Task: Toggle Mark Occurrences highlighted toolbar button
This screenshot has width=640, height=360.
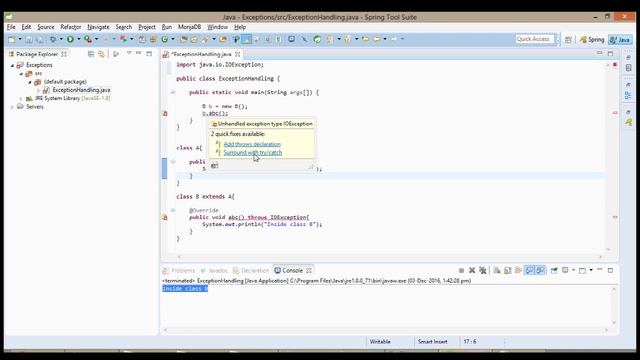Action: (x=247, y=39)
